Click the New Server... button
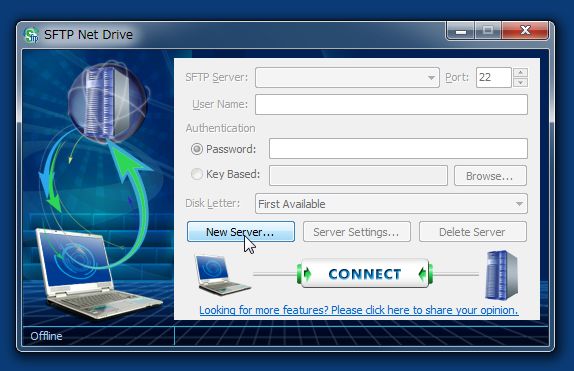The width and height of the screenshot is (574, 371). [241, 232]
